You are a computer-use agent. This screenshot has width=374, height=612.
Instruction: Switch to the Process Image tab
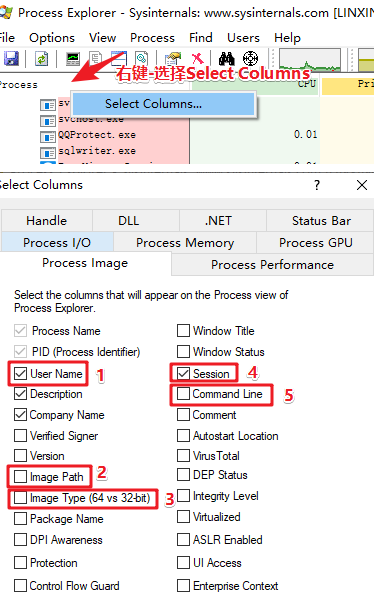coord(85,263)
